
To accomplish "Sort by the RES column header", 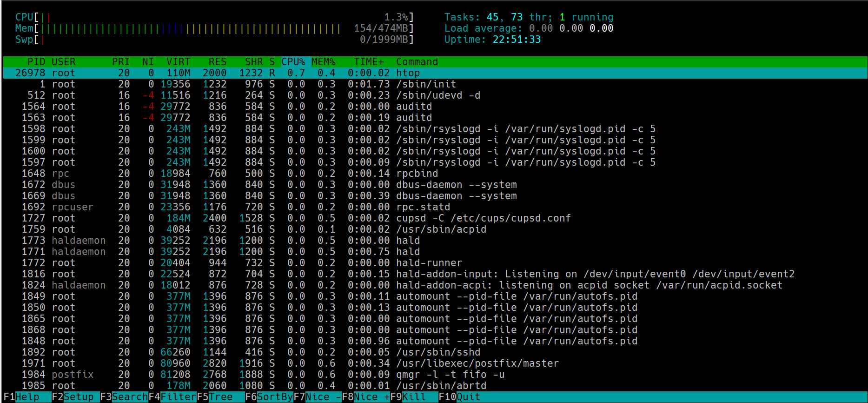I will click(x=218, y=62).
